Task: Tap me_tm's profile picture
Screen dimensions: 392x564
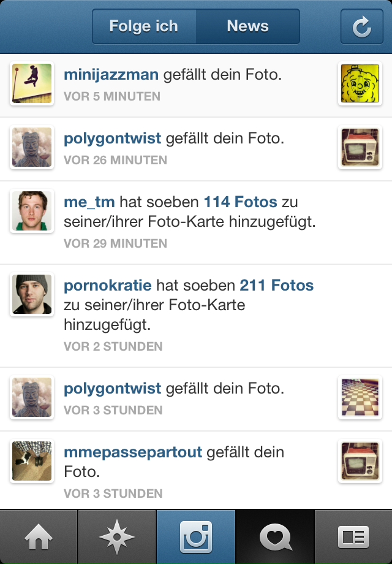Action: [32, 211]
